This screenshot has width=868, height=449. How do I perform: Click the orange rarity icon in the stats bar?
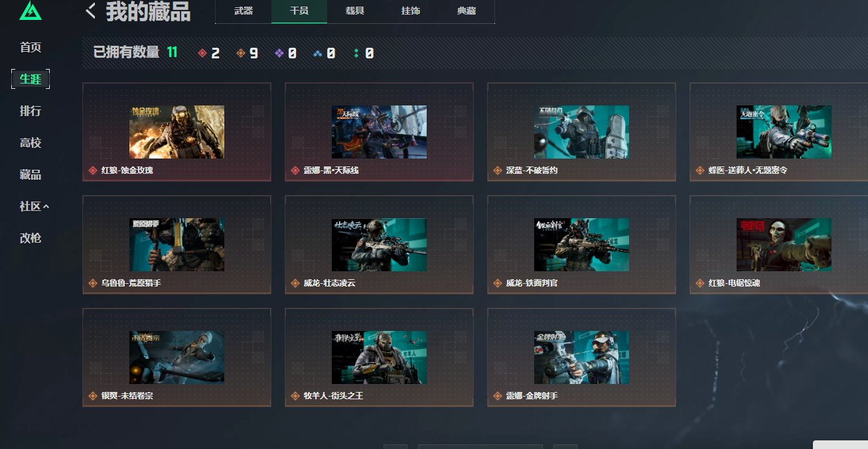tap(241, 53)
